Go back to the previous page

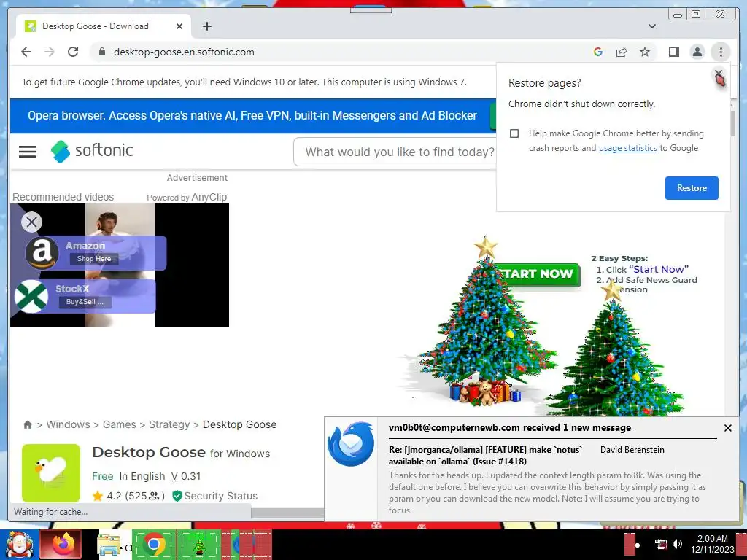click(26, 52)
